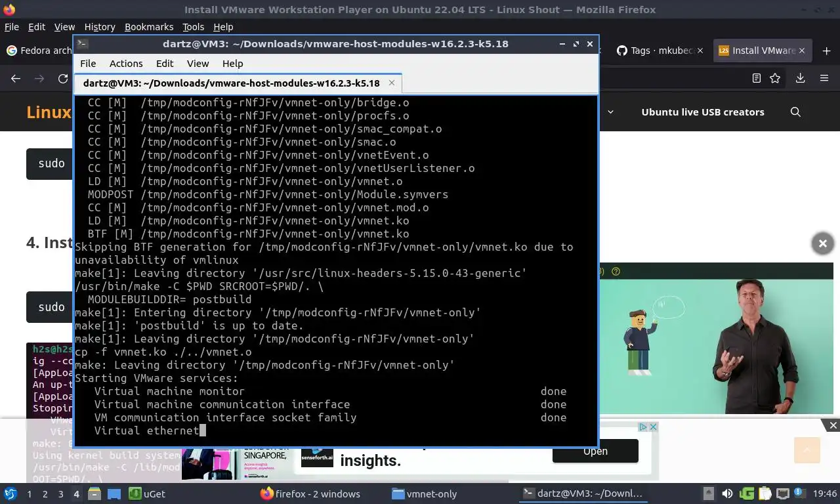Toggle Firefox reader view
This screenshot has width=840, height=504.
point(757,78)
